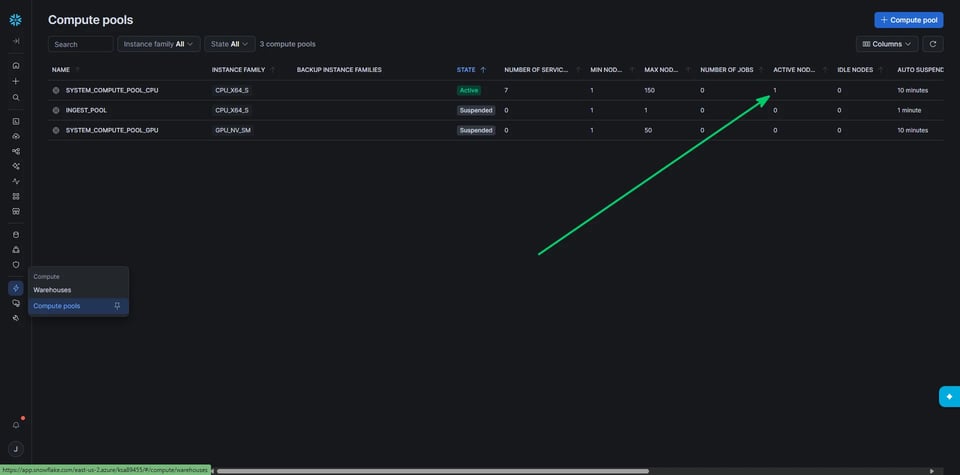
Task: Open the Columns dropdown
Action: (x=887, y=44)
